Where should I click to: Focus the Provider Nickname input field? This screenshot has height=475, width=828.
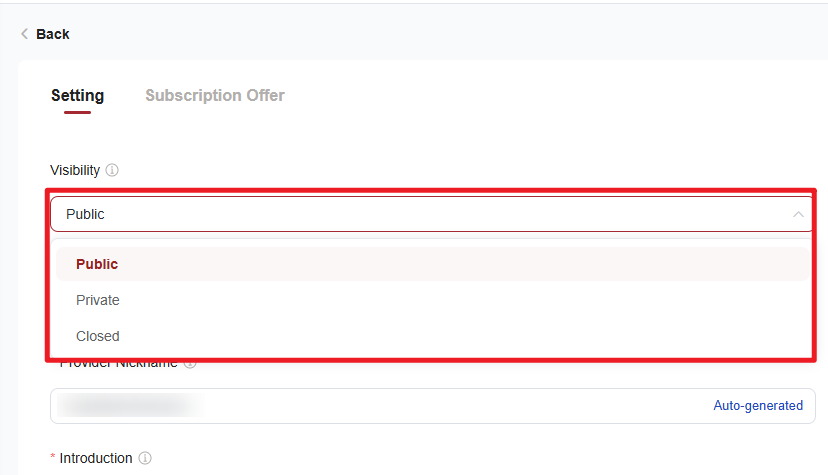432,406
